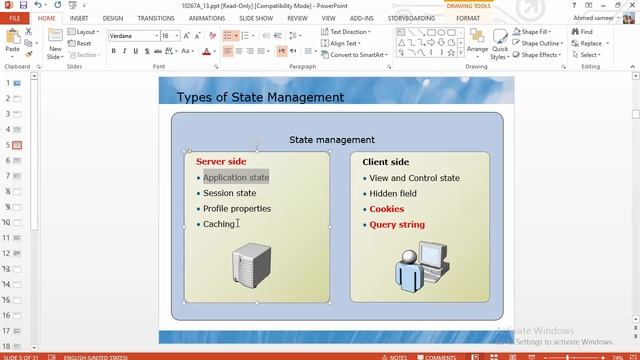The width and height of the screenshot is (640, 360).
Task: Open REVIEW tab
Action: (297, 18)
